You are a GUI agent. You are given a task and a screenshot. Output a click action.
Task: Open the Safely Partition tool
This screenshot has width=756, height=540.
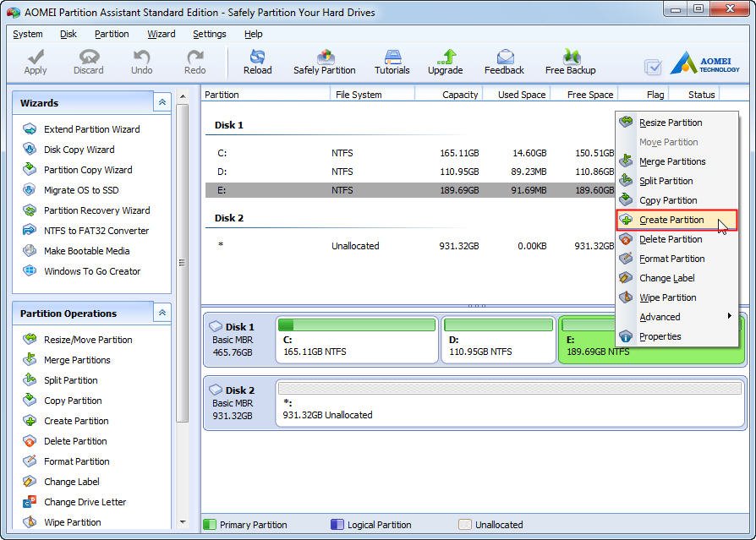point(325,63)
